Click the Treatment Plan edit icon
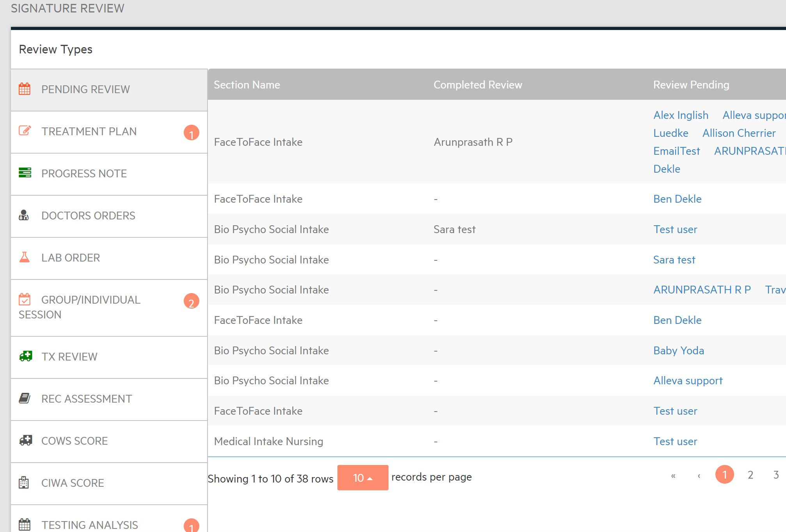This screenshot has width=786, height=532. tap(25, 131)
